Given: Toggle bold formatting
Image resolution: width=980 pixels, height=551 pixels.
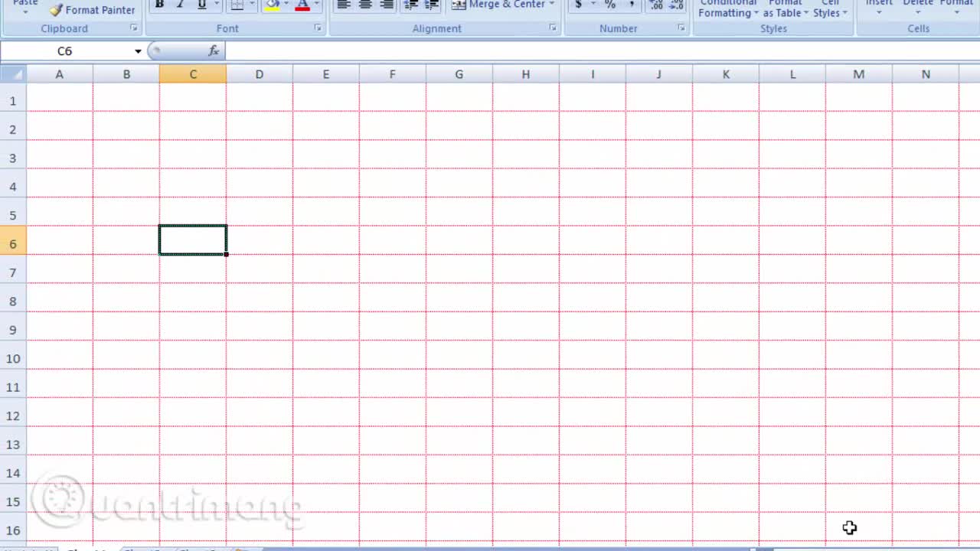Looking at the screenshot, I should (x=159, y=5).
